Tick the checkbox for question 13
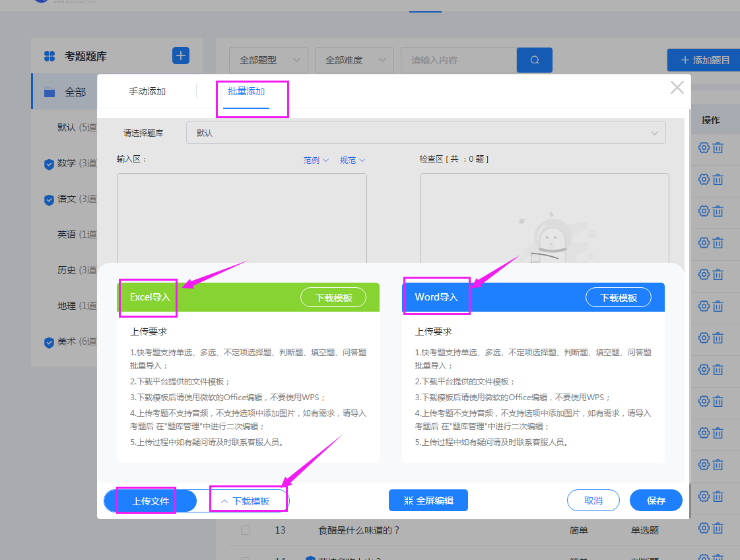 click(246, 530)
